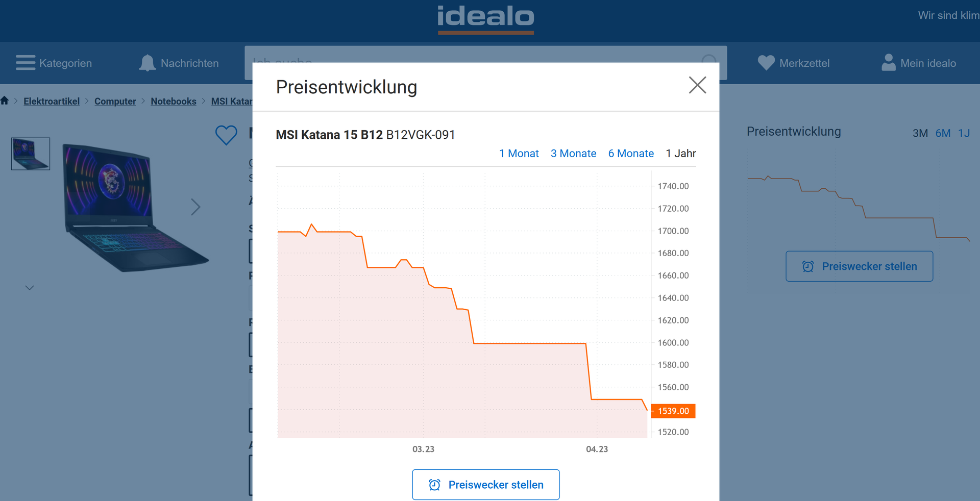Viewport: 980px width, 501px height.
Task: Open the Kategorien hamburger menu
Action: (26, 63)
